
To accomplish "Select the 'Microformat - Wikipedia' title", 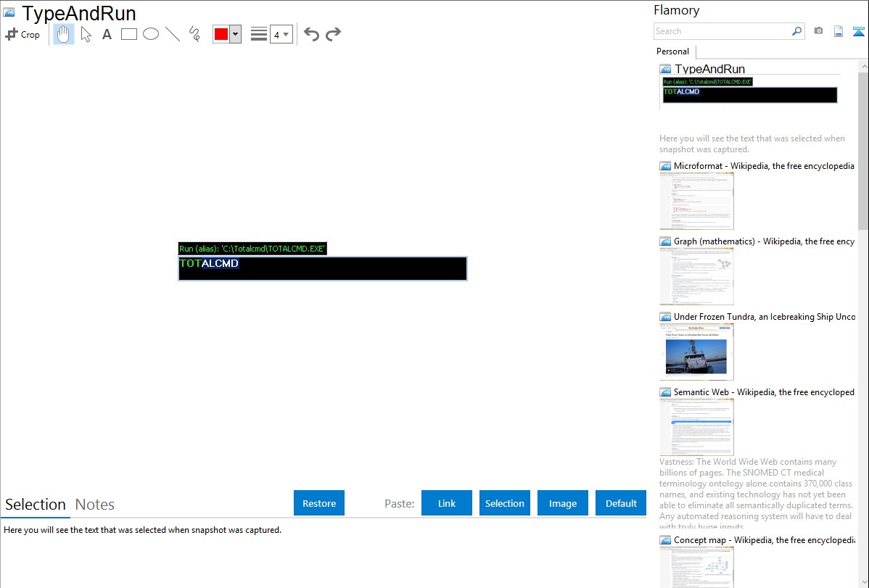I will tap(764, 166).
